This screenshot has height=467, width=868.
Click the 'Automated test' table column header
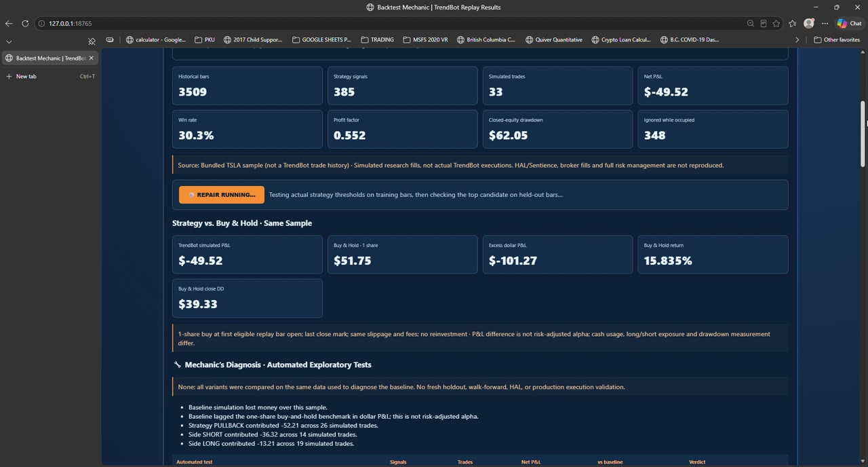[x=194, y=462]
